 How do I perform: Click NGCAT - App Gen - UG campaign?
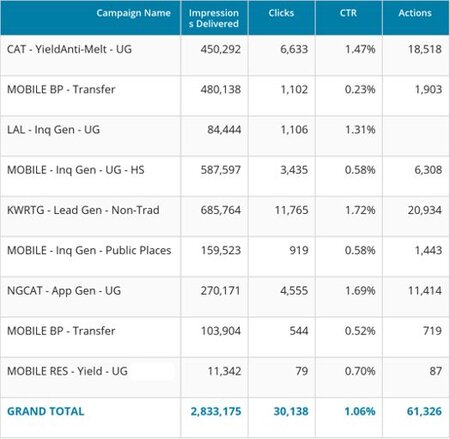(64, 291)
